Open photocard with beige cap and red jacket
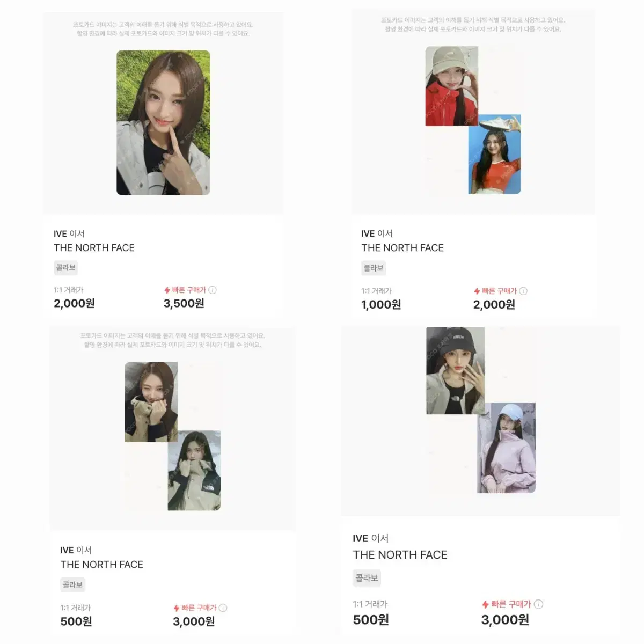Screen dimensions: 644x644 452,86
